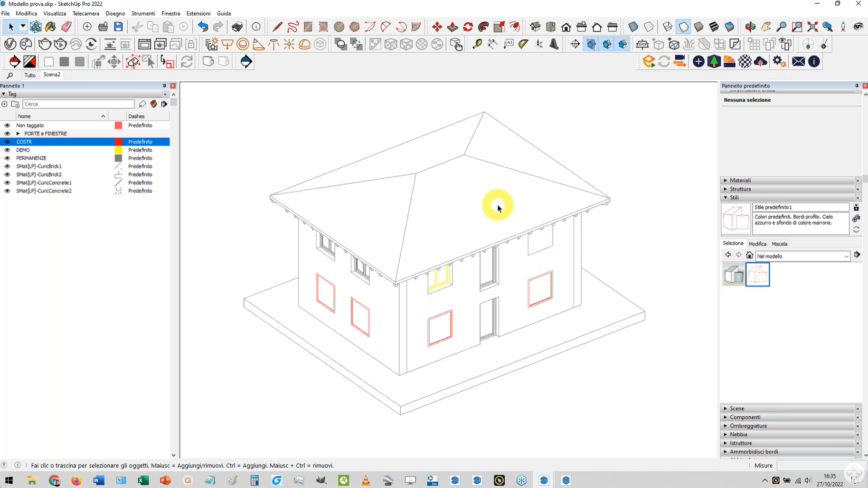868x488 pixels.
Task: Click the red COSTR tag color swatch
Action: click(x=118, y=142)
